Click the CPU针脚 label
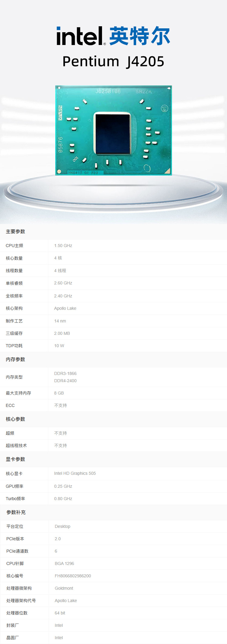 tap(15, 563)
